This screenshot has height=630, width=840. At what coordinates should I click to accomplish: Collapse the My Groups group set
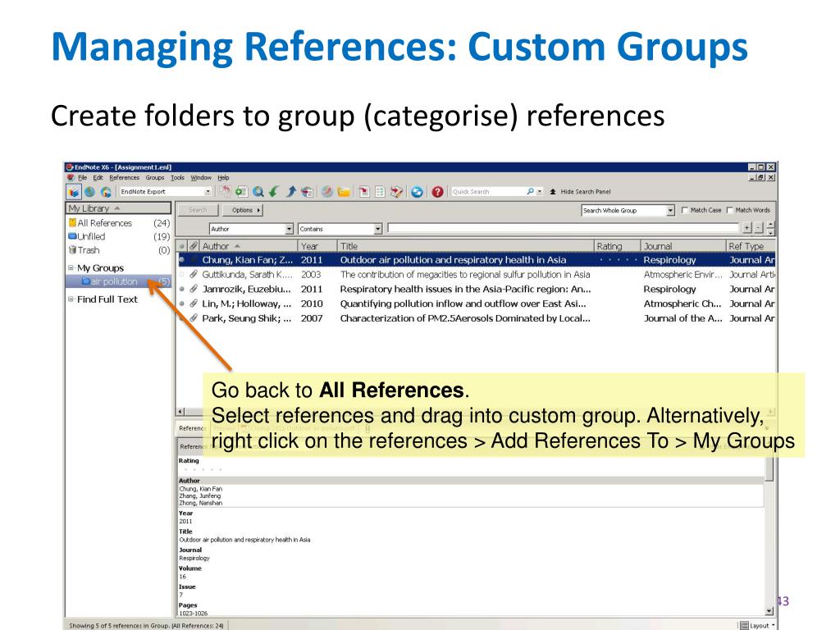pyautogui.click(x=71, y=268)
